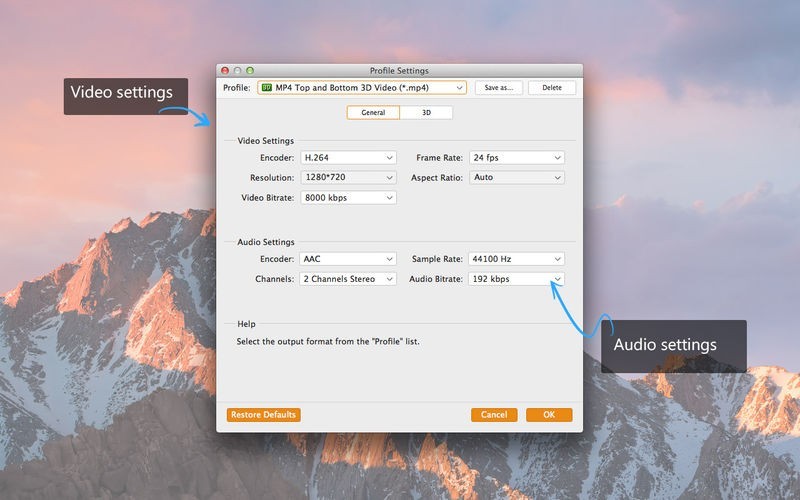800x500 pixels.
Task: Close the Profile Settings window
Action: point(226,71)
